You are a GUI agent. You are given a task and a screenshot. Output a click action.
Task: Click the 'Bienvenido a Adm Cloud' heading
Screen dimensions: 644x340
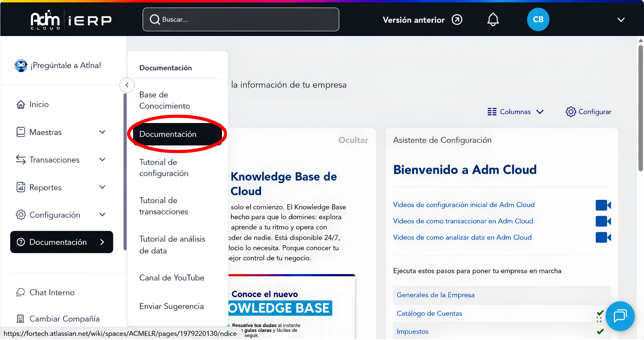click(x=465, y=169)
